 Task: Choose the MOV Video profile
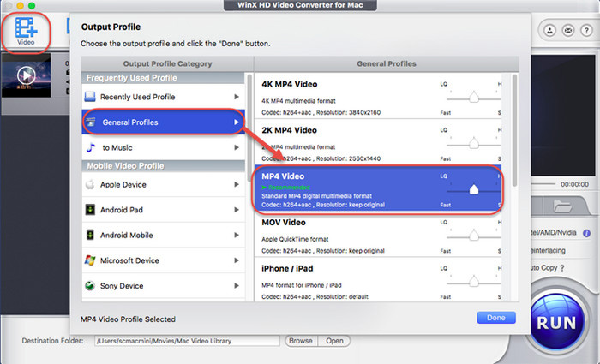point(378,234)
